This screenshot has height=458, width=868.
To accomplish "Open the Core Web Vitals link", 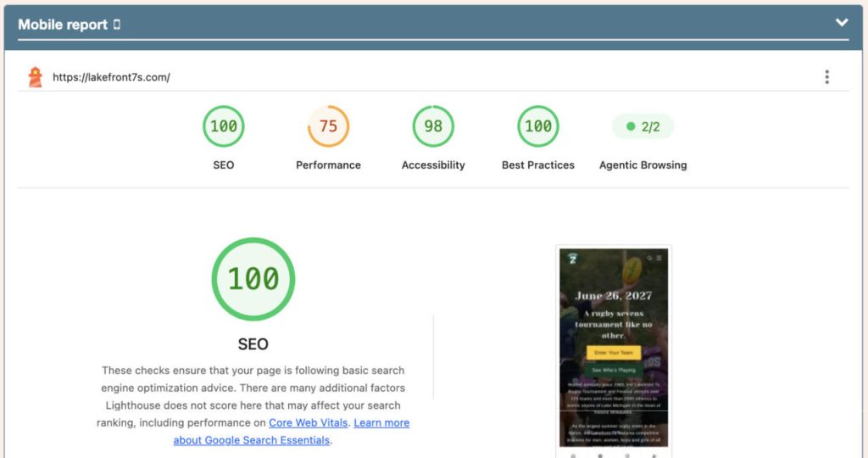I will pos(309,422).
